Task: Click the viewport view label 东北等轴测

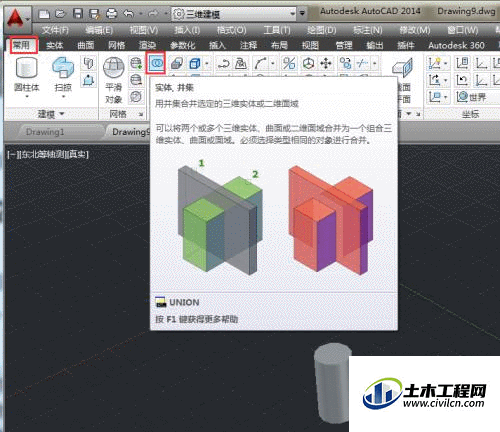Action: (x=42, y=154)
